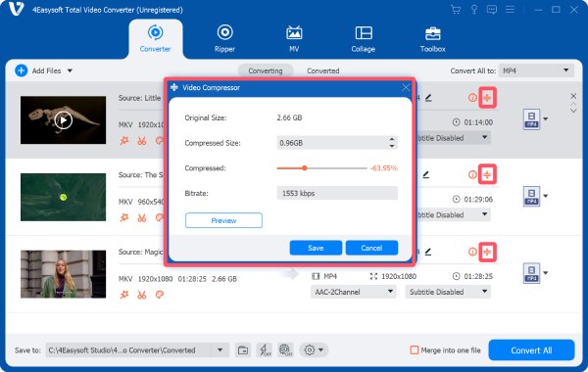
Task: Remove the first video with the X icon
Action: [x=573, y=96]
